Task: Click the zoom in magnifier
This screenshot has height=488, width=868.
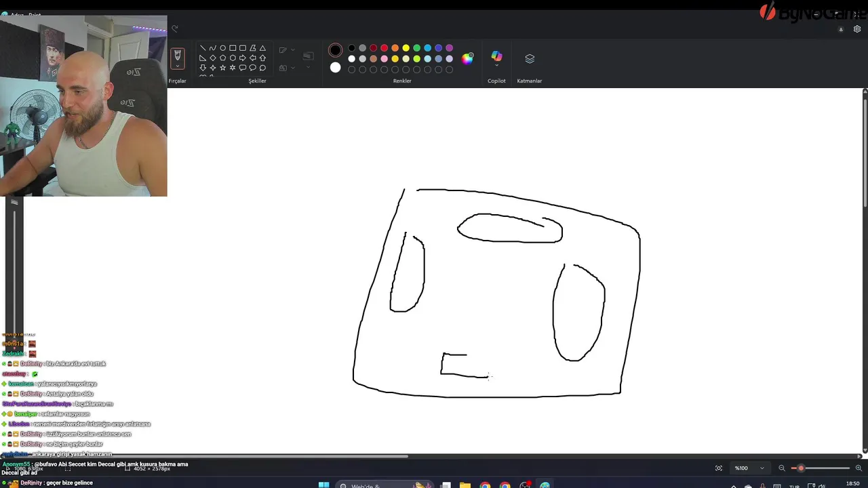Action: (859, 468)
